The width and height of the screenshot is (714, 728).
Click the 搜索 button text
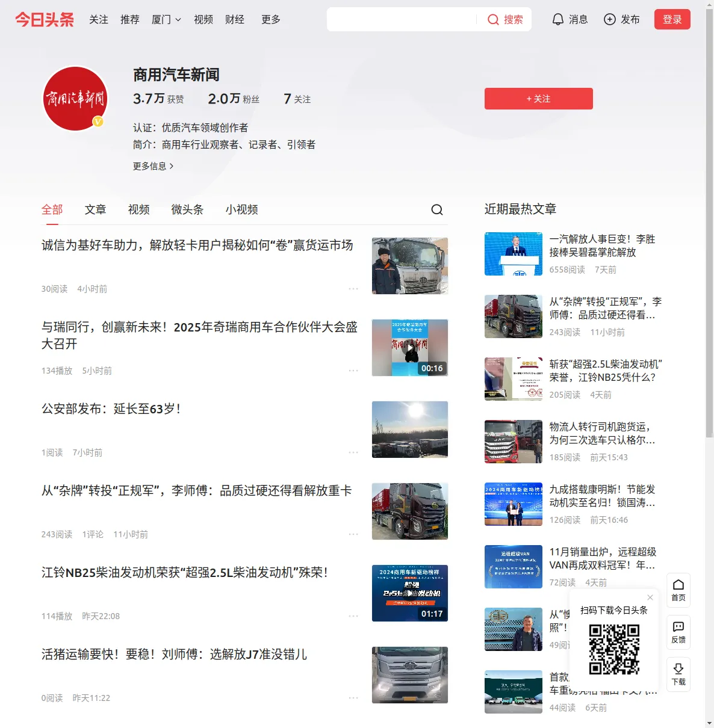click(514, 19)
